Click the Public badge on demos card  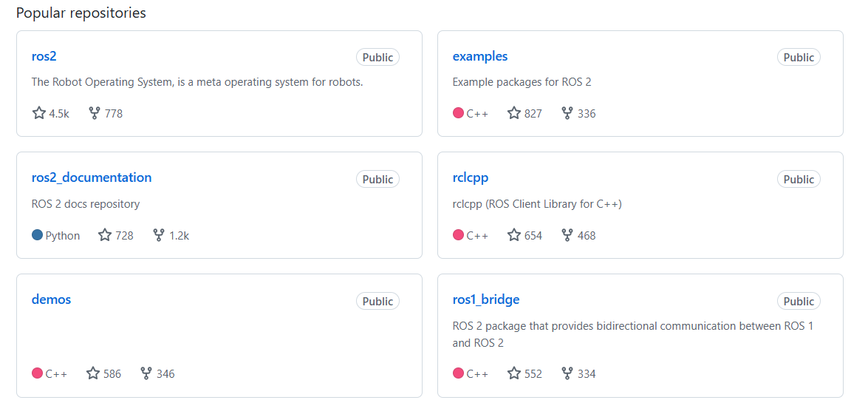coord(377,301)
